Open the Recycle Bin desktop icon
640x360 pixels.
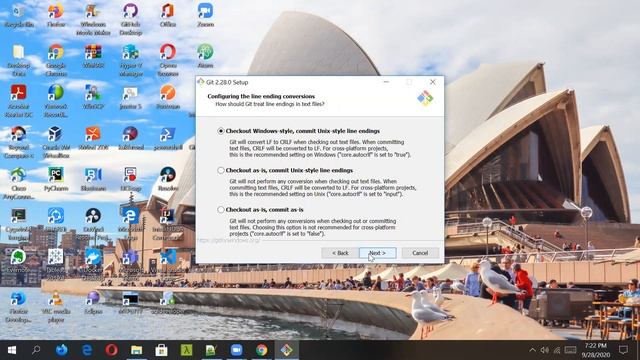(x=19, y=16)
